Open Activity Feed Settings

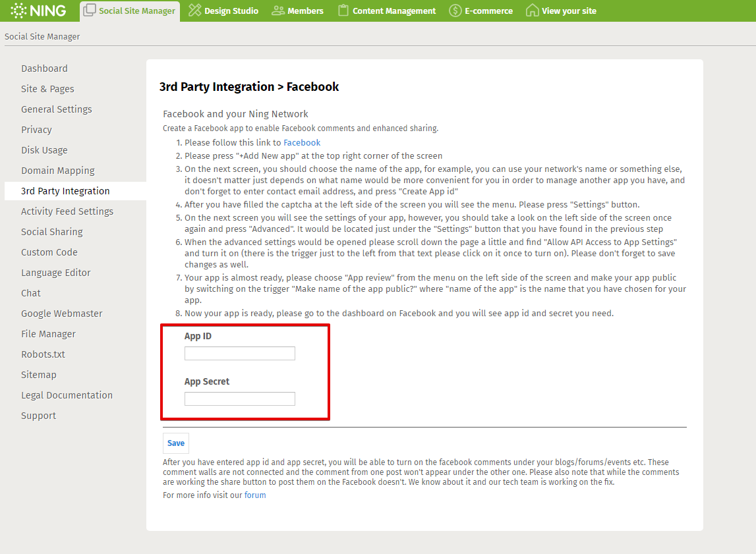point(67,211)
